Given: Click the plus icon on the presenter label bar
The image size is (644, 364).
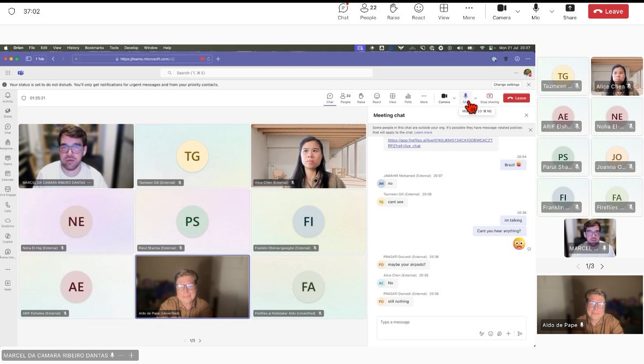Looking at the screenshot, I should tap(132, 355).
